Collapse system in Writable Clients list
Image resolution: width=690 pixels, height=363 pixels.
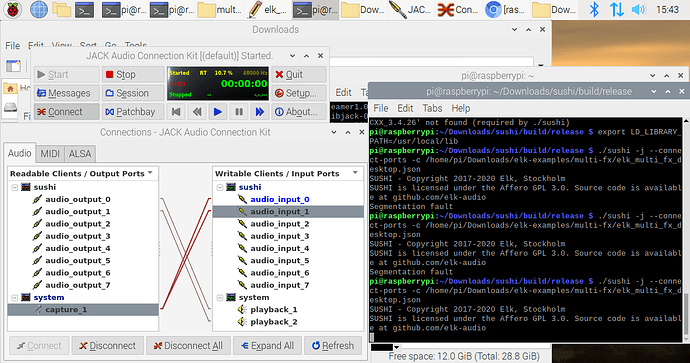[220, 298]
